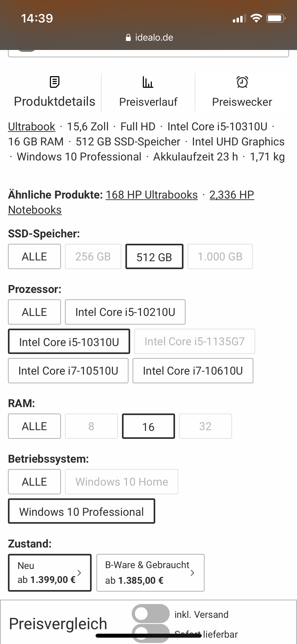Viewport: 297px width, 644px height.
Task: Expand the Neu ab 1.399,00 € offers
Action: pyautogui.click(x=50, y=573)
